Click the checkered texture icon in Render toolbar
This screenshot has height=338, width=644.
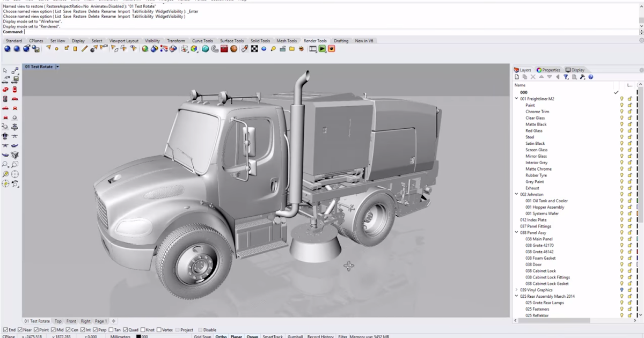click(x=254, y=49)
